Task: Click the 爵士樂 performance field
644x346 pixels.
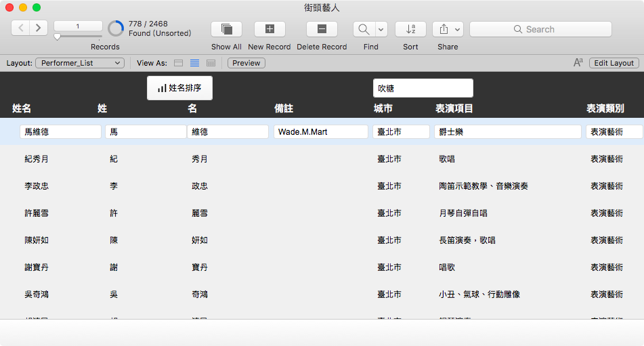Action: pos(508,132)
